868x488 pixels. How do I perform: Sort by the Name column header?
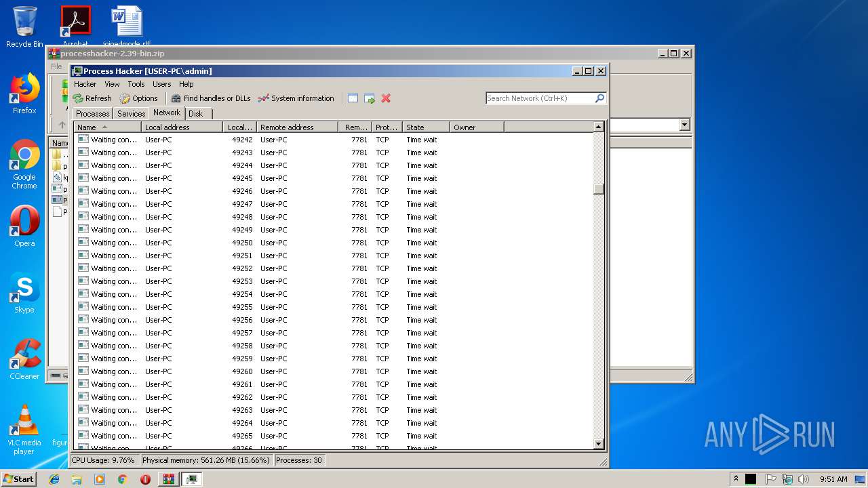(x=108, y=127)
